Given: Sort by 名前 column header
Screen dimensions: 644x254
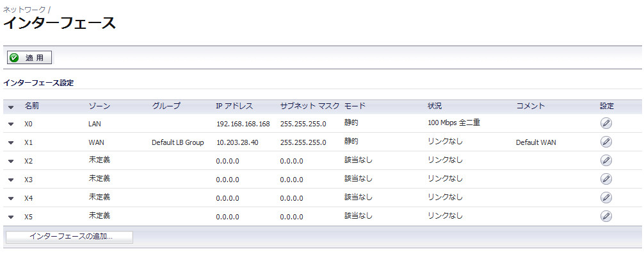Looking at the screenshot, I should coord(31,106).
